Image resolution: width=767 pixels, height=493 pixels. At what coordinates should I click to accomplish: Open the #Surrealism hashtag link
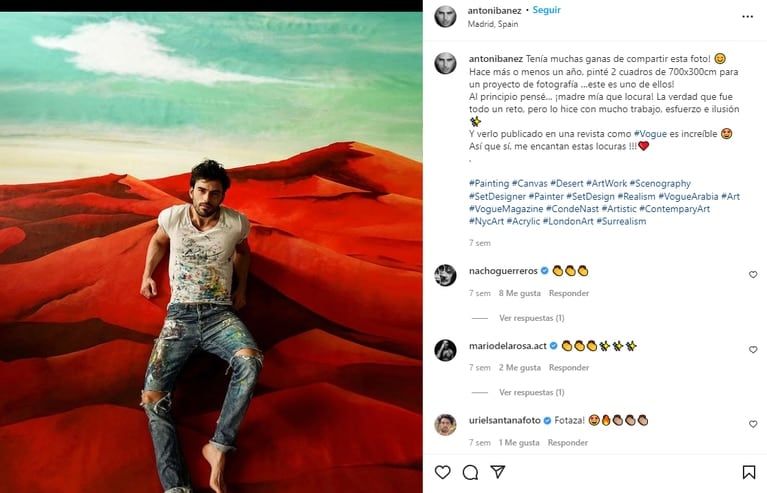pos(621,221)
